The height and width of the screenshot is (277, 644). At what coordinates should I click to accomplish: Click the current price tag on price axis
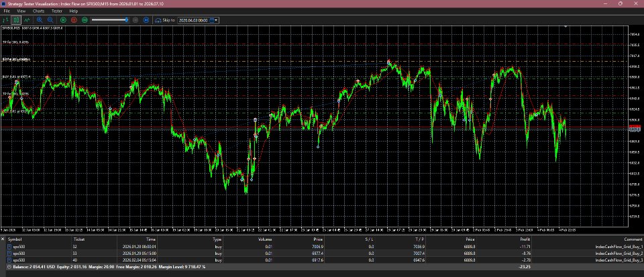636,129
